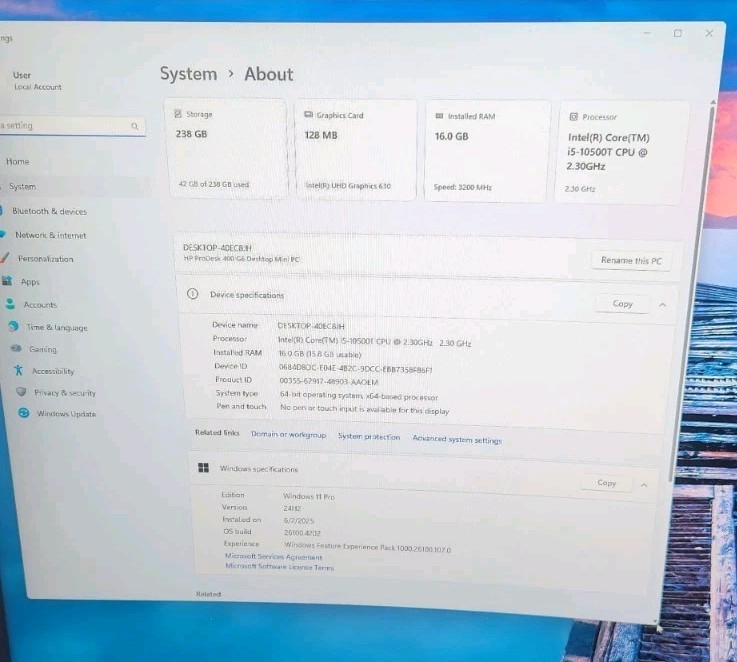The height and width of the screenshot is (662, 737).
Task: Click HP ProDesk 400 G6 model text
Action: click(241, 259)
